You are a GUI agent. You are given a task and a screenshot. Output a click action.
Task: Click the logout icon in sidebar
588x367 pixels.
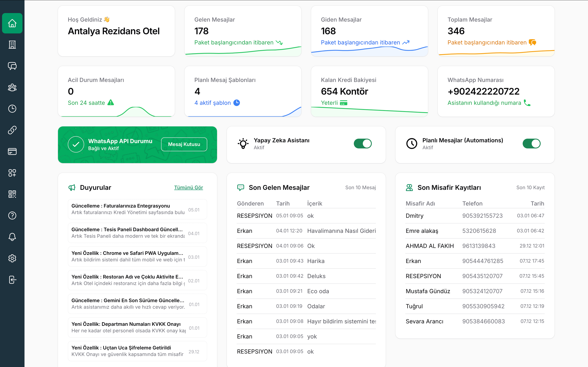(12, 280)
